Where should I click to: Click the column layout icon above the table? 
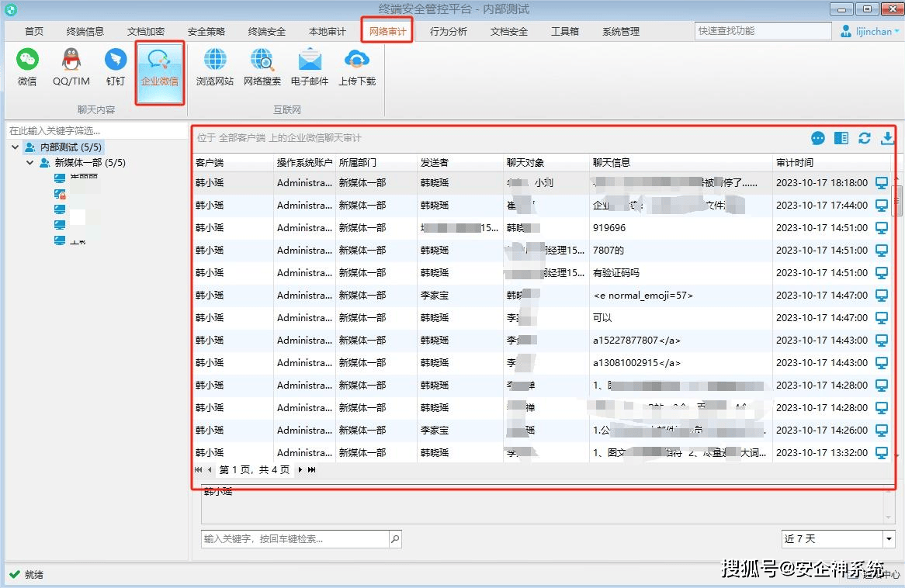841,138
